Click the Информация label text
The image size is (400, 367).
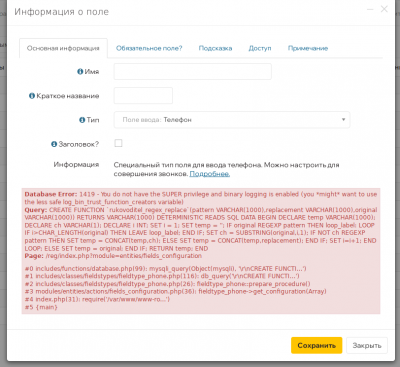(x=76, y=164)
